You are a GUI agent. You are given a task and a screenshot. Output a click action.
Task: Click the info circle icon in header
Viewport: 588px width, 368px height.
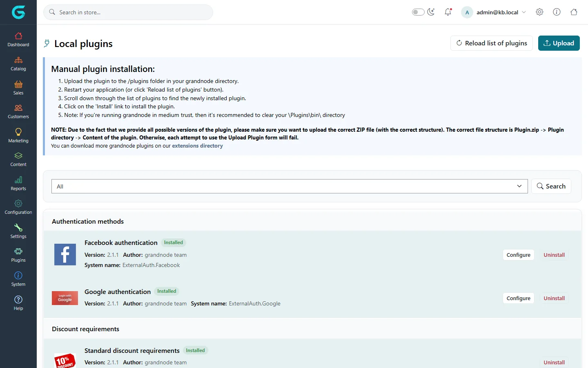click(x=557, y=12)
